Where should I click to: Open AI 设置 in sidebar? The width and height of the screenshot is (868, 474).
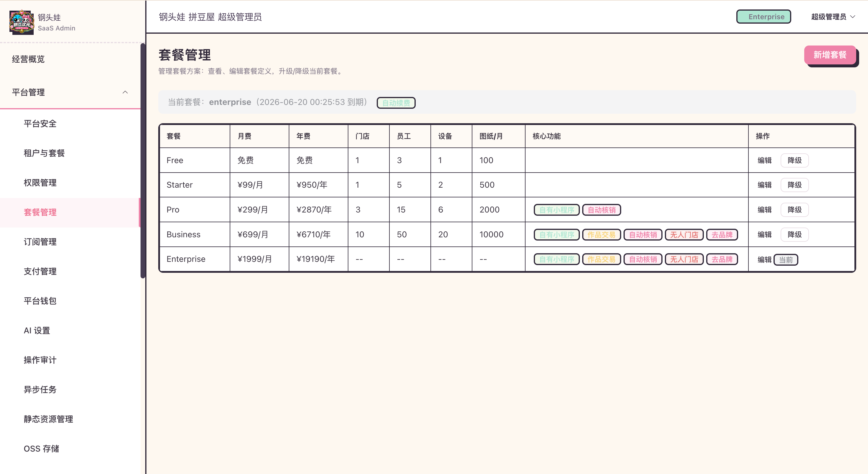click(x=70, y=330)
